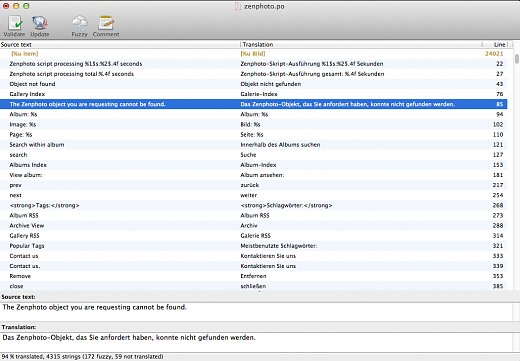The width and height of the screenshot is (520, 361).
Task: Select the 'Image: %s' row
Action: (x=254, y=124)
